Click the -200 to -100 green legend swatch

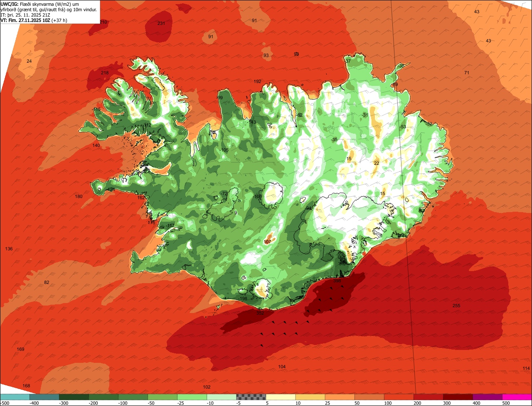point(103,397)
